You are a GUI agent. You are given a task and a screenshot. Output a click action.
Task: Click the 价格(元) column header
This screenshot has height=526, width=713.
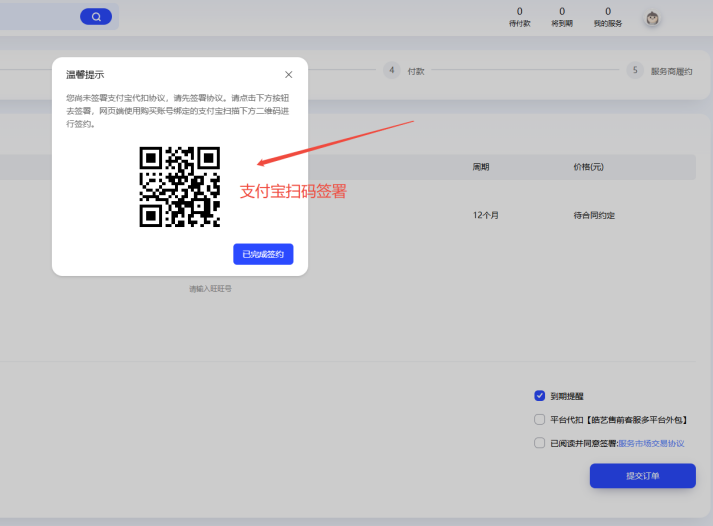(x=588, y=167)
